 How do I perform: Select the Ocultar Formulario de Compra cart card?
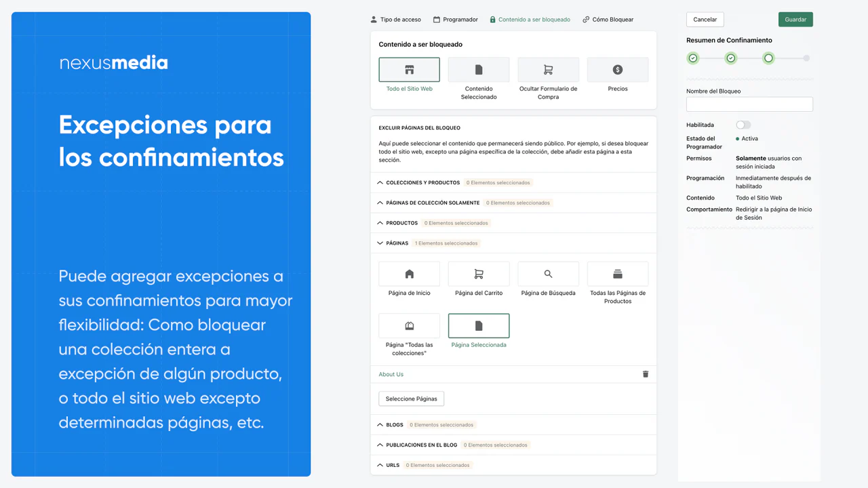pos(548,70)
